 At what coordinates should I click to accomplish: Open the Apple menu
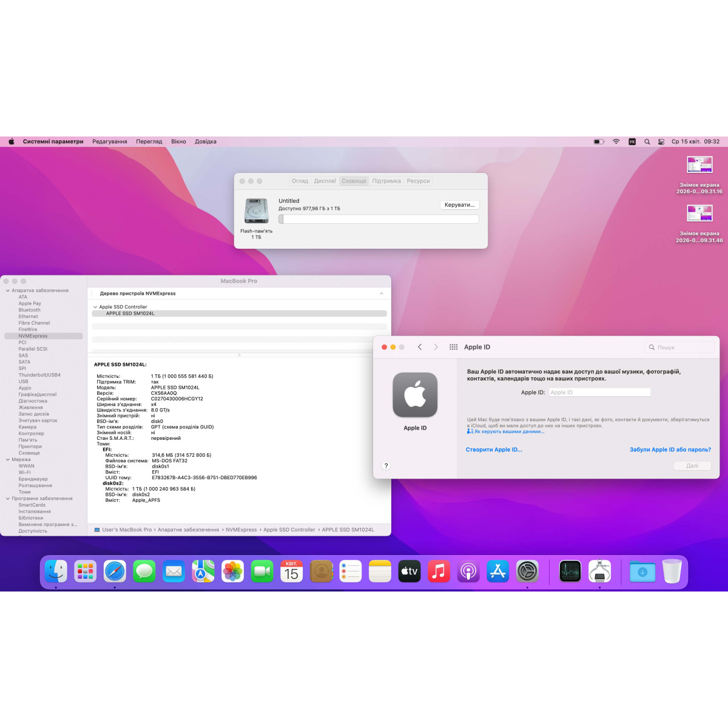tap(11, 141)
